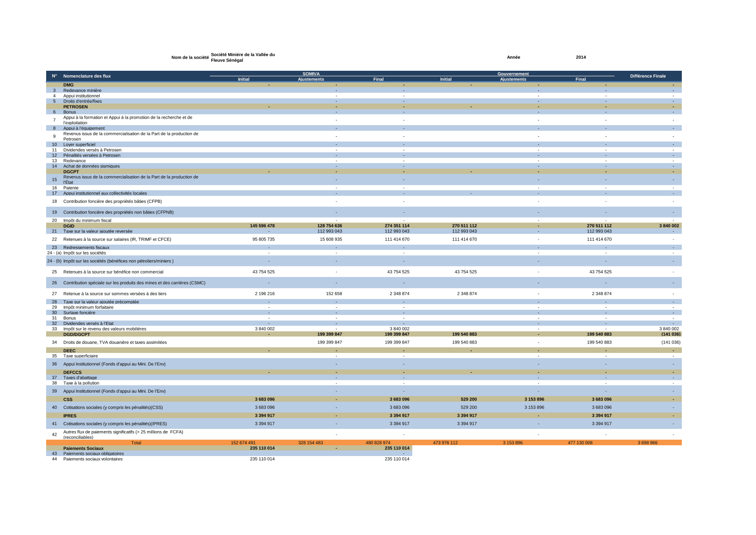Click the DGID initial value 145 596 478

[262, 226]
